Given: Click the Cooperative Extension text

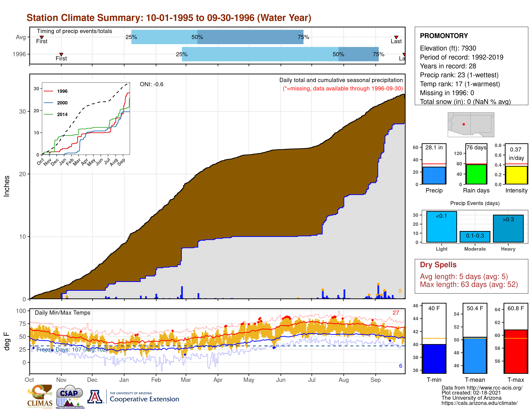Looking at the screenshot, I should (144, 399).
